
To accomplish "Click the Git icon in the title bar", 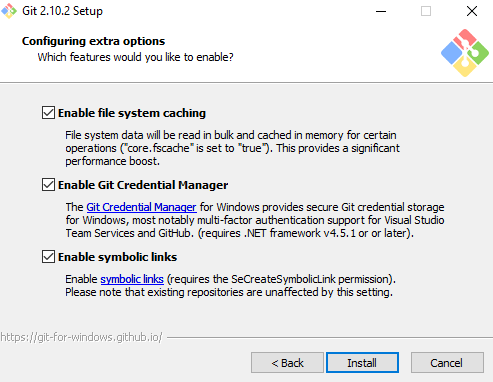I will click(x=9, y=11).
